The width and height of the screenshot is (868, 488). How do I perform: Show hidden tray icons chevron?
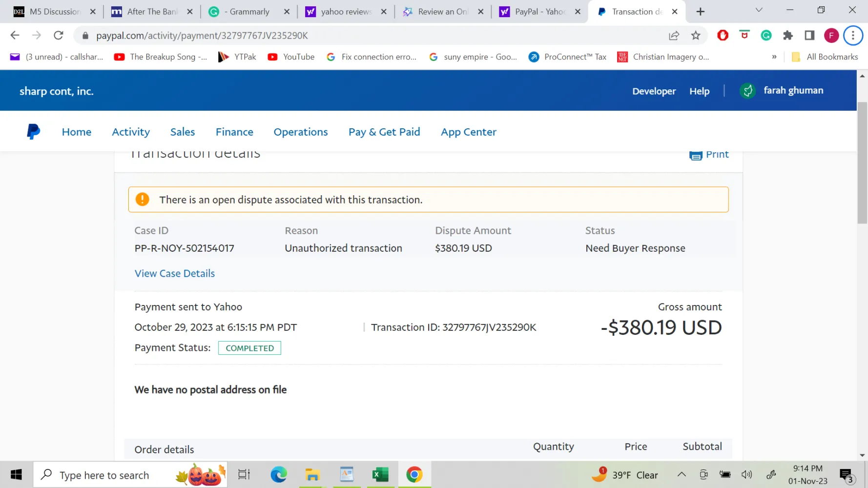pos(682,475)
